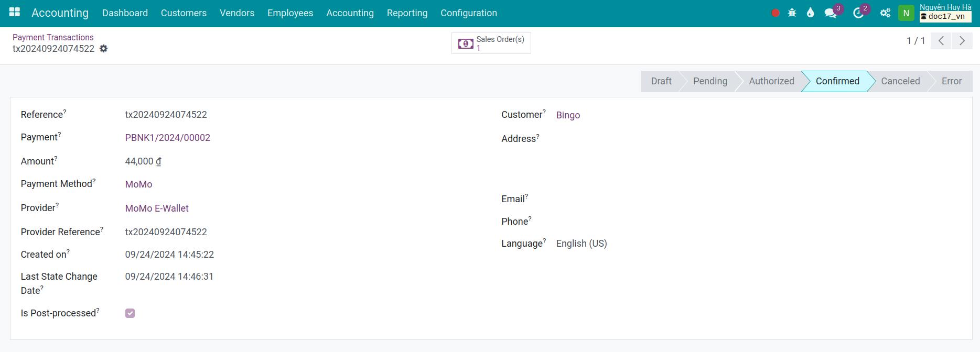The height and width of the screenshot is (352, 980).
Task: Click the amount 44,000 ₫
Action: pyautogui.click(x=143, y=161)
